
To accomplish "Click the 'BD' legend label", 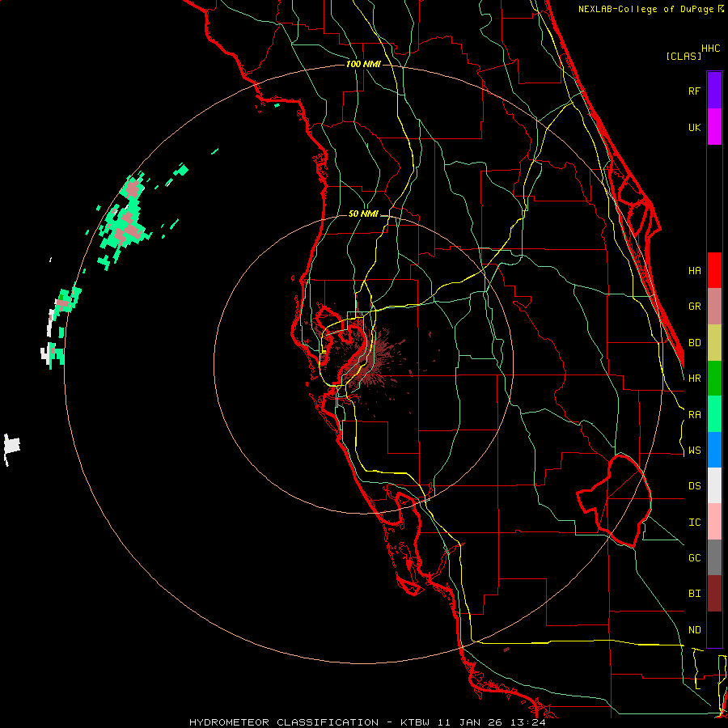I will [x=694, y=343].
